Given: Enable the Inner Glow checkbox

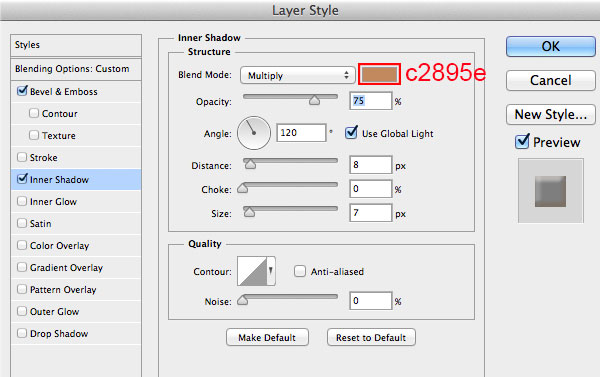Looking at the screenshot, I should (22, 201).
